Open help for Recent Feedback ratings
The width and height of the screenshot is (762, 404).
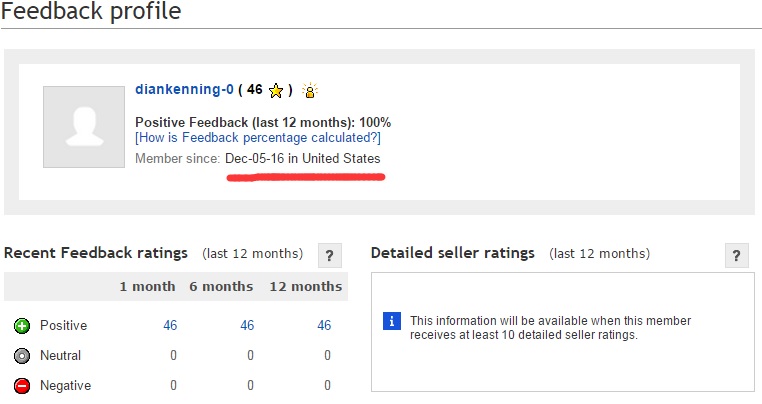pos(330,255)
